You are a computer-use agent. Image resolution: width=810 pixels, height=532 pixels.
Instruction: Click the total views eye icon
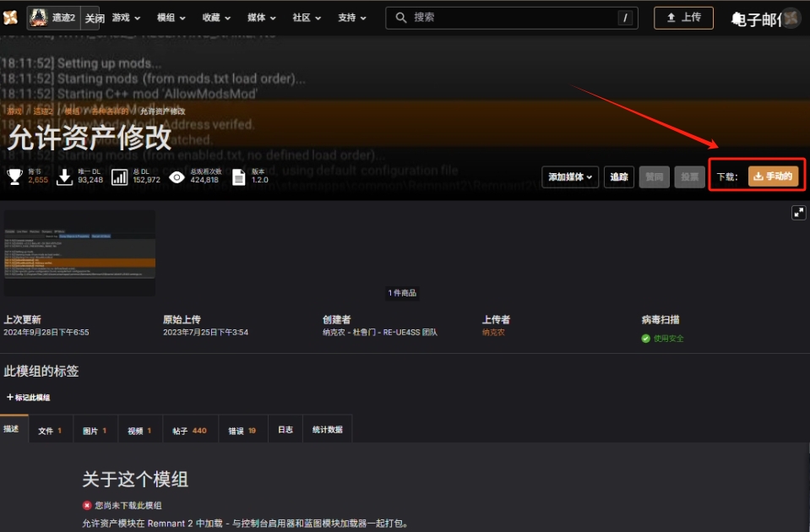(x=177, y=177)
